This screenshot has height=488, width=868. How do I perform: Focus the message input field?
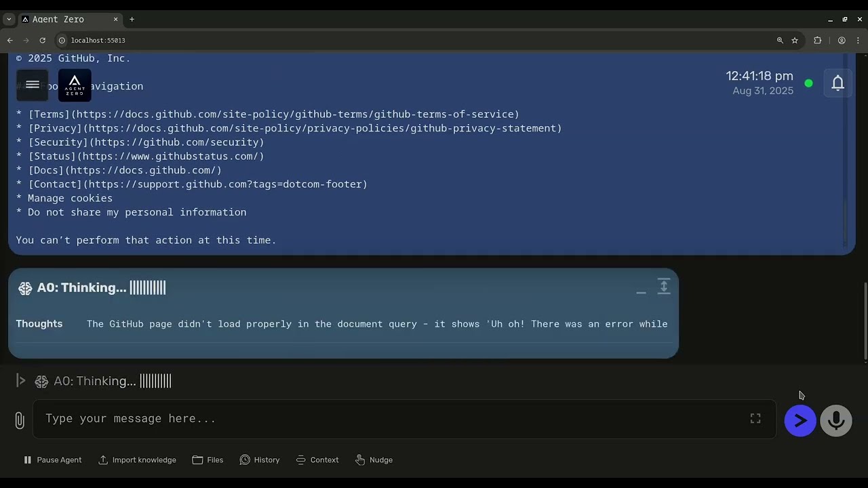point(393,419)
